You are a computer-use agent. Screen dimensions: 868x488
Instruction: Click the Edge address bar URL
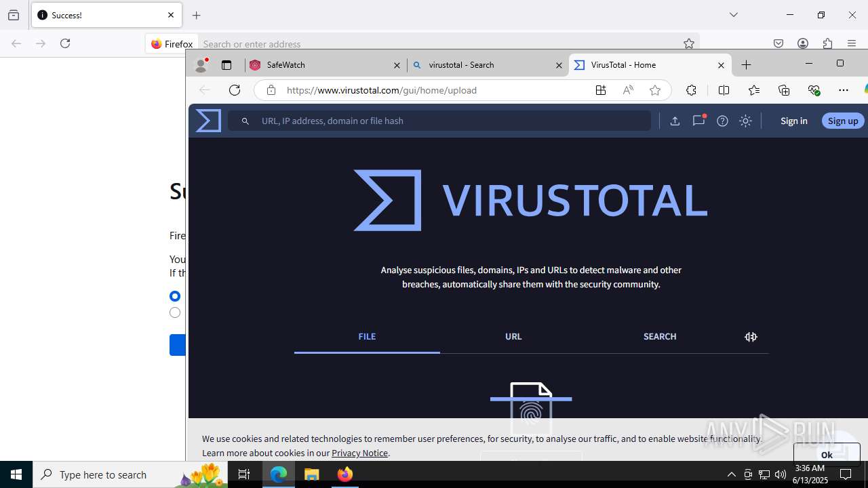[382, 90]
